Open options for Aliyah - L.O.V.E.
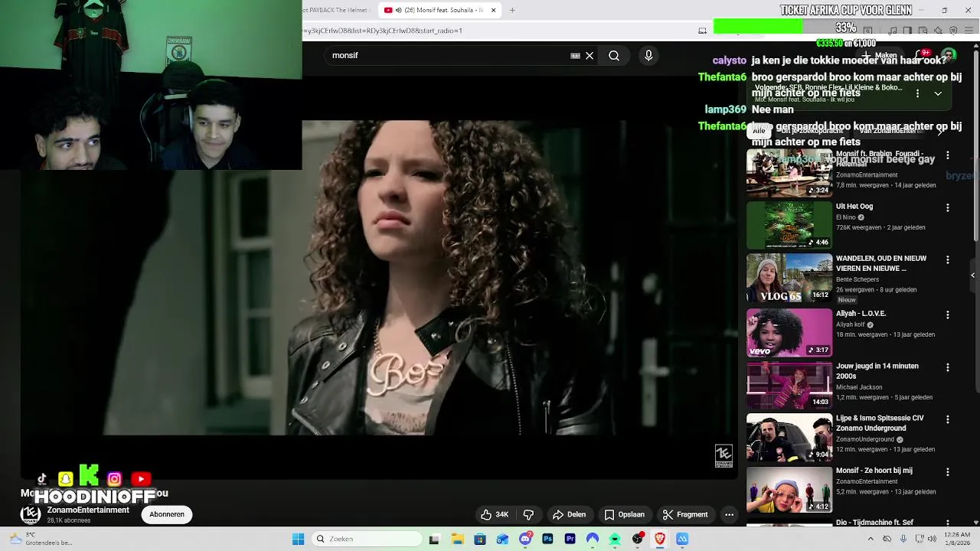The width and height of the screenshot is (980, 551). click(x=948, y=315)
